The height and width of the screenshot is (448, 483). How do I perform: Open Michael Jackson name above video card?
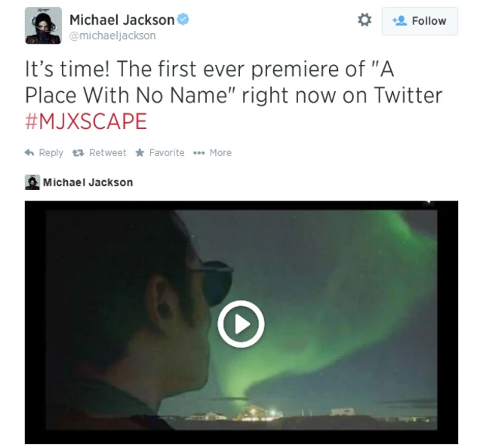tap(88, 183)
